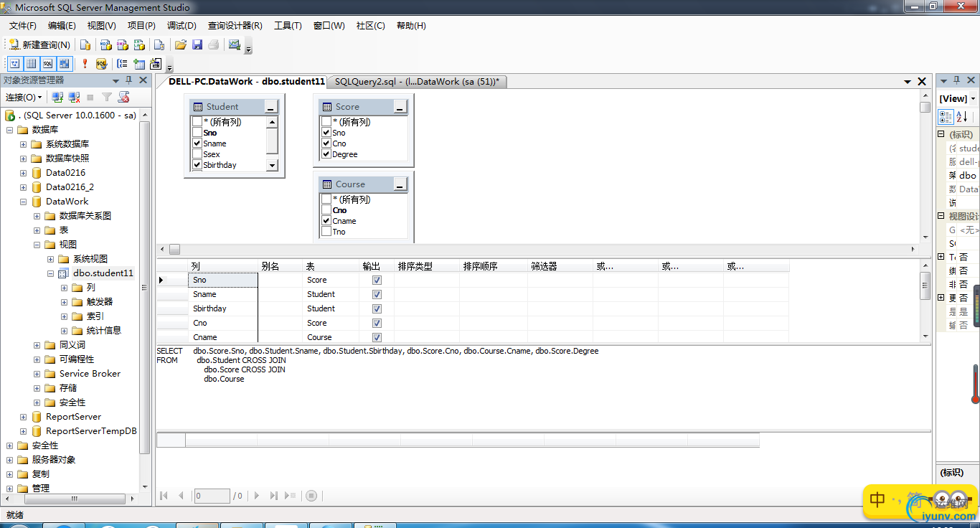Image resolution: width=980 pixels, height=528 pixels.
Task: Open the 文件(F) menu
Action: point(23,25)
